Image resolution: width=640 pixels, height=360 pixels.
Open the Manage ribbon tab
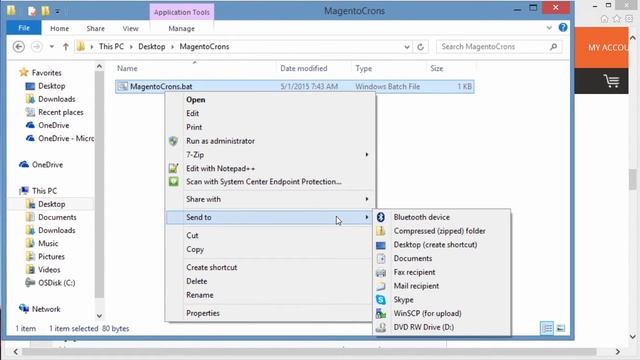[x=182, y=28]
